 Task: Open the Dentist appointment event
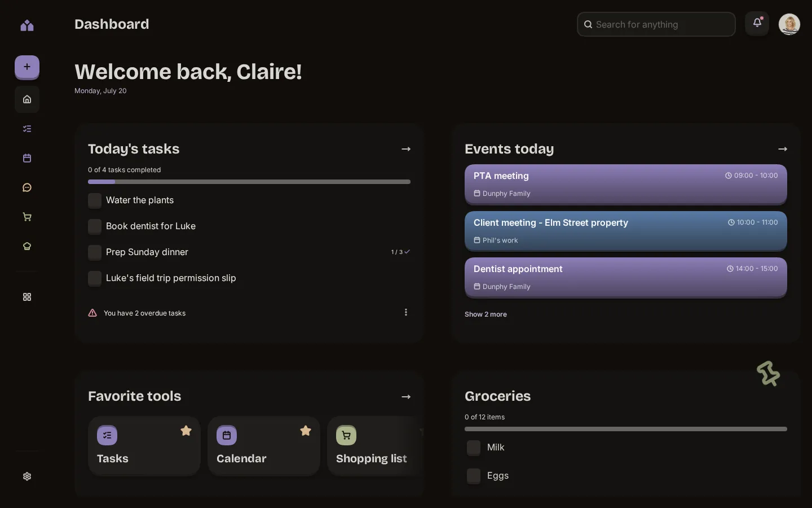pyautogui.click(x=626, y=277)
